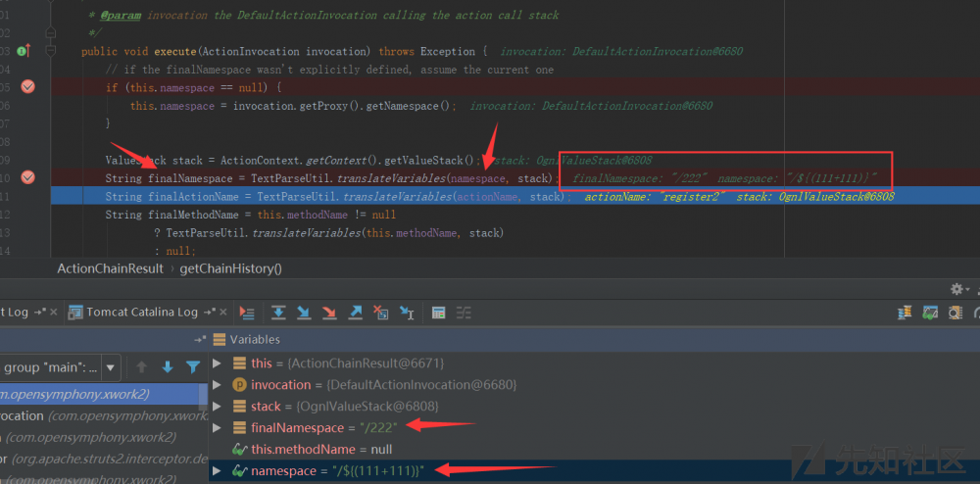Image resolution: width=980 pixels, height=484 pixels.
Task: Select finalNamespace = "/222" row
Action: coord(594,428)
